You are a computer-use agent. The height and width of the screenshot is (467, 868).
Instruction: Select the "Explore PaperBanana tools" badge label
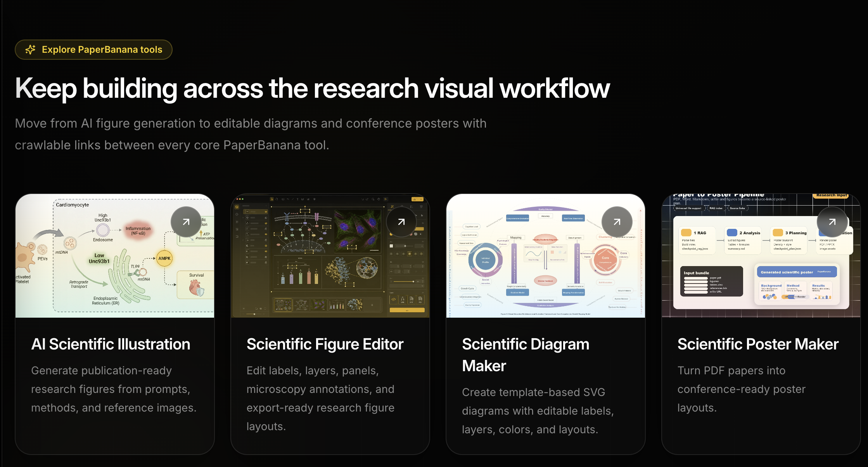pyautogui.click(x=102, y=50)
